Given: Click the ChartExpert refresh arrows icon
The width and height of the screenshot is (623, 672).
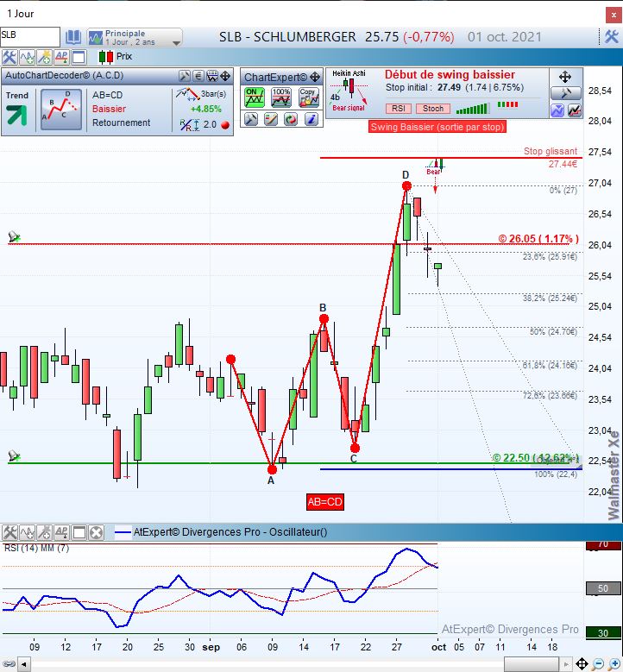Looking at the screenshot, I should point(291,120).
